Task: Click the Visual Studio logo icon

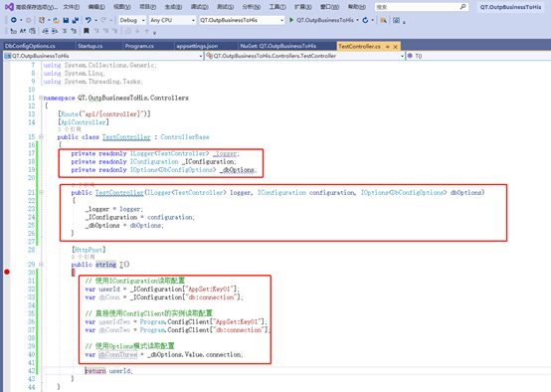Action: (x=9, y=7)
